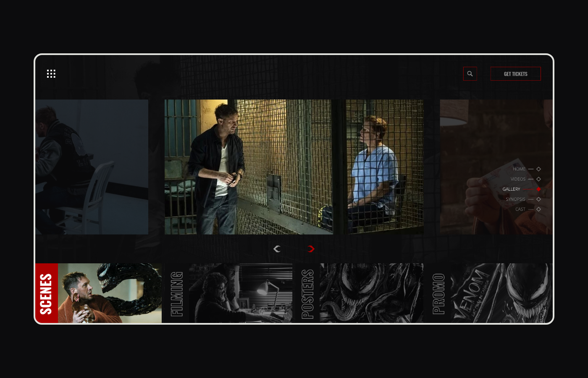Switch to the Filming gallery category
Image resolution: width=588 pixels, height=378 pixels.
point(177,293)
